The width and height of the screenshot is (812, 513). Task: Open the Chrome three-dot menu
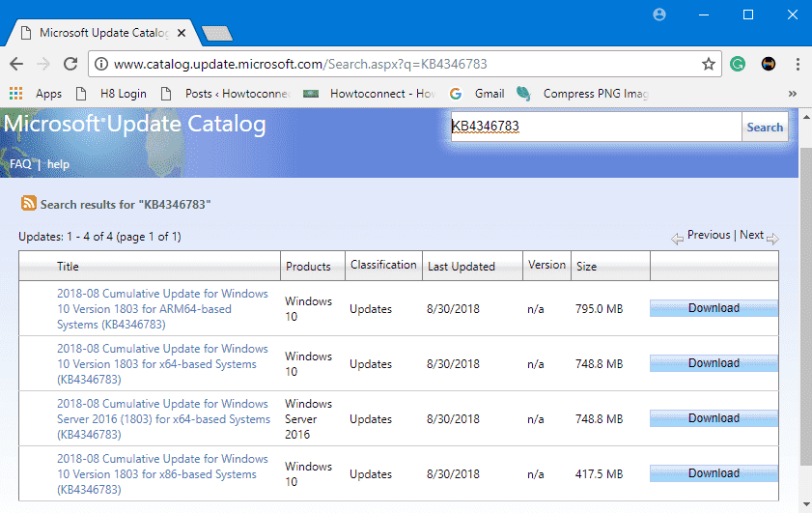(798, 65)
